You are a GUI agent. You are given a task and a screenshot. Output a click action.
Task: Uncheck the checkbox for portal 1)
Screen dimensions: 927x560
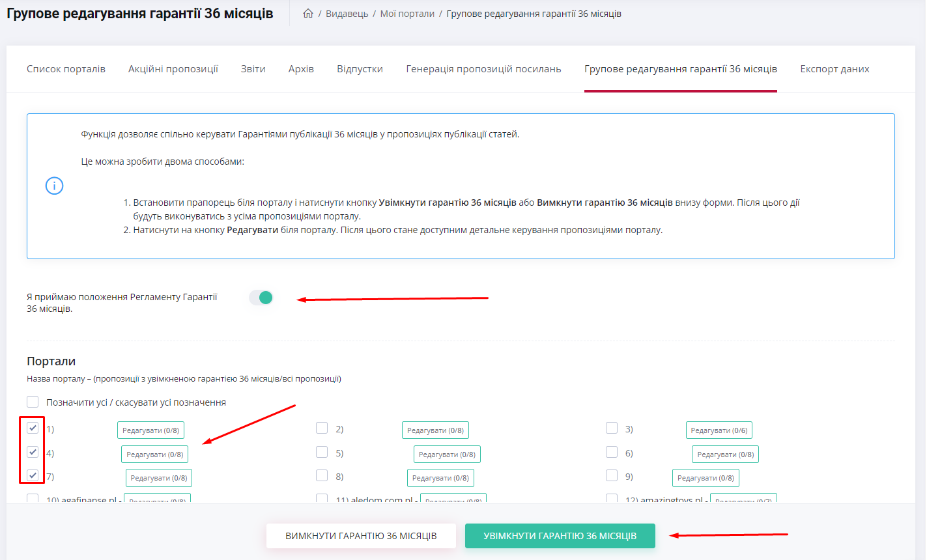click(x=33, y=428)
